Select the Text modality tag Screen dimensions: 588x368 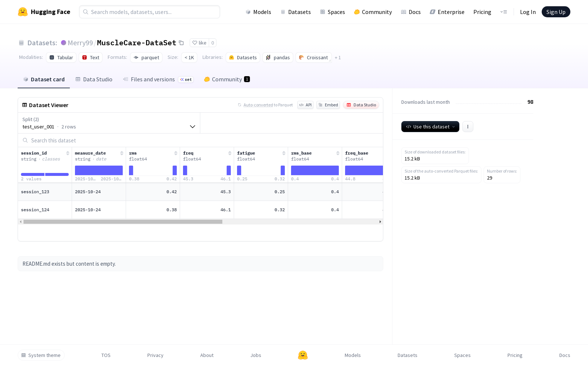click(91, 57)
